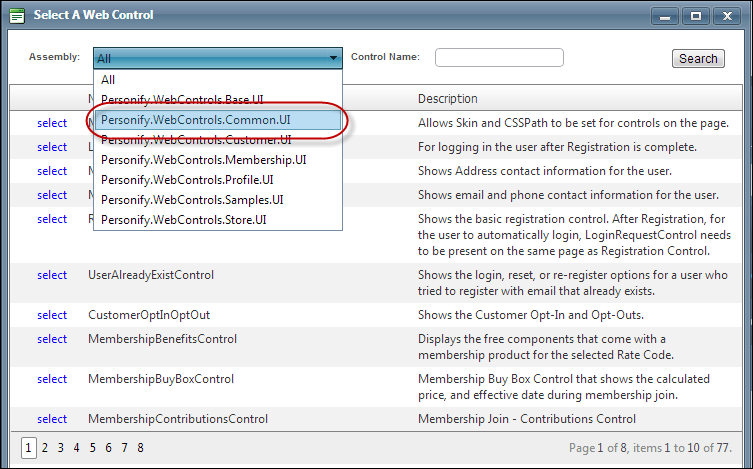
Task: Click select for UserAlreadyExistControl
Action: pos(52,275)
